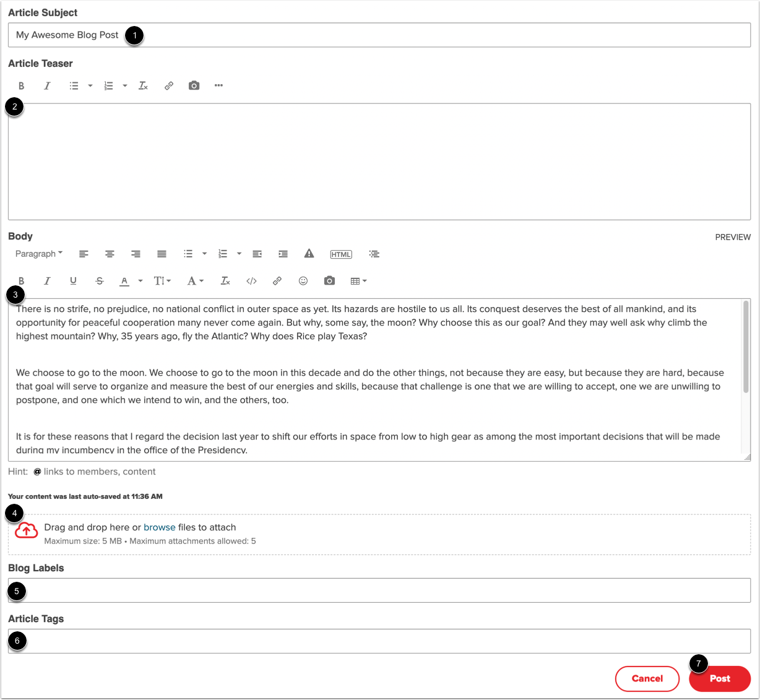Screen dimensions: 760x700
Task: Insert an emoji using the smiley icon
Action: (x=303, y=280)
